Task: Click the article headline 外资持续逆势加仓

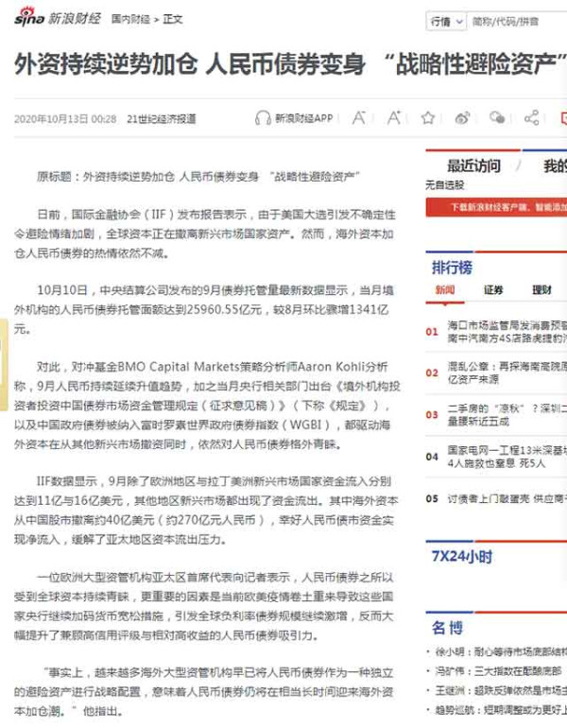Action: click(290, 63)
